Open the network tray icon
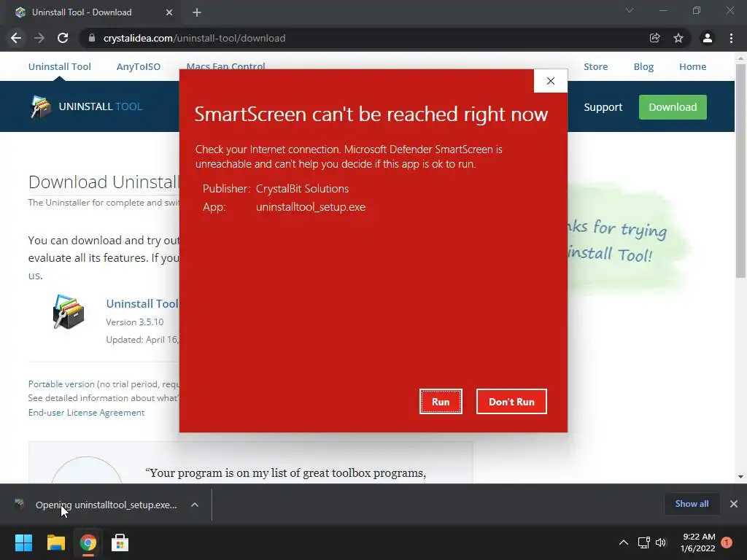 click(x=644, y=542)
